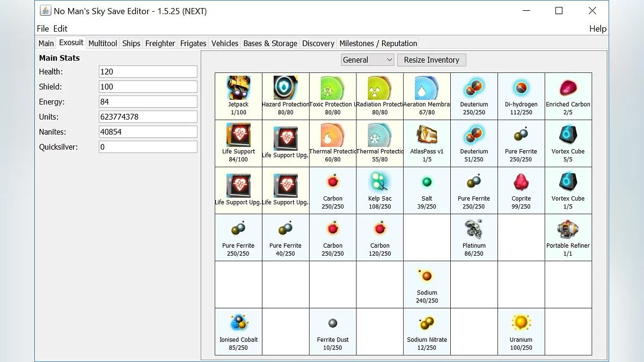644x362 pixels.
Task: Open the File menu
Action: [x=43, y=28]
